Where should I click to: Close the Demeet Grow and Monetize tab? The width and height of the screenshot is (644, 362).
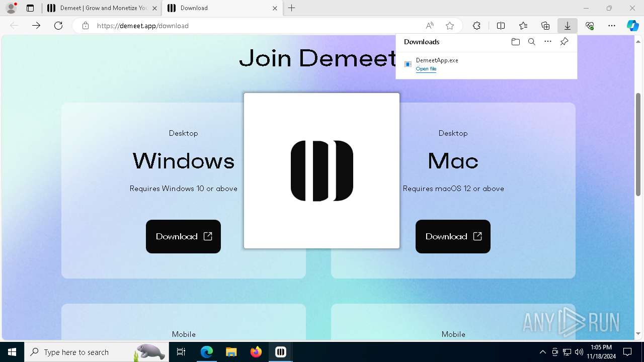pos(154,8)
